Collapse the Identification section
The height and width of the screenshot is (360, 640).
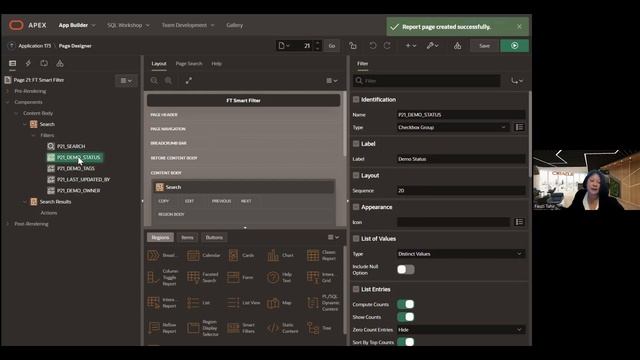[x=356, y=100]
